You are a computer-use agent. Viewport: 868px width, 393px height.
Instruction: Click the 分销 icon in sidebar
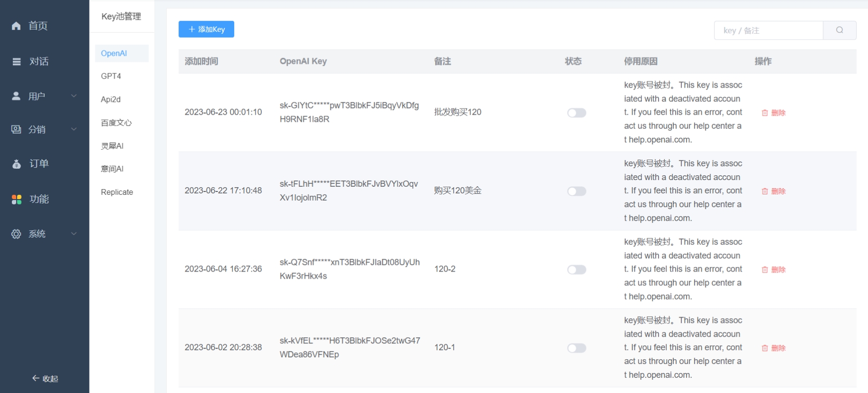(16, 130)
